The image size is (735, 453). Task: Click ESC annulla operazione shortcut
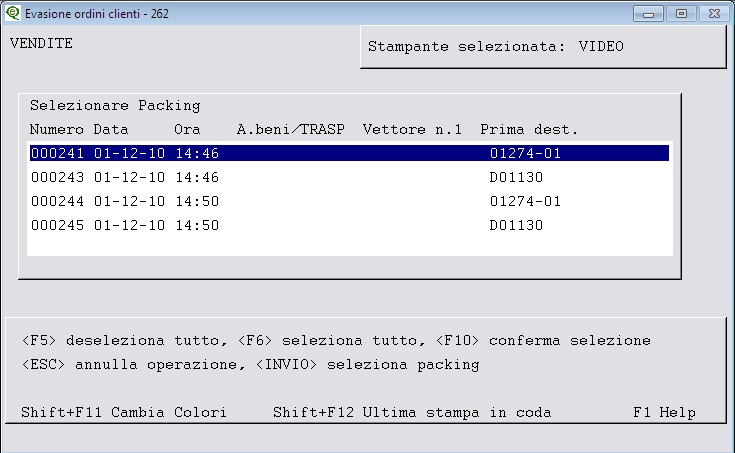point(134,364)
